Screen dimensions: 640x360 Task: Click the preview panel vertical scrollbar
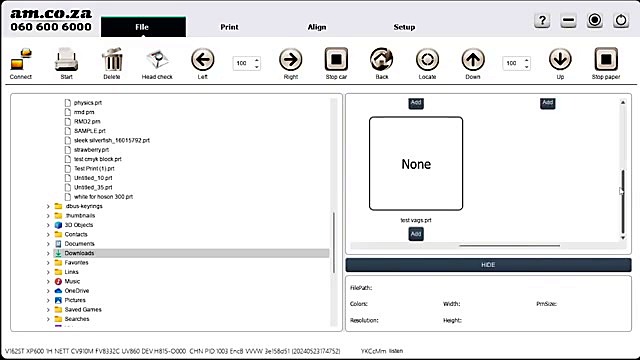[x=623, y=201]
